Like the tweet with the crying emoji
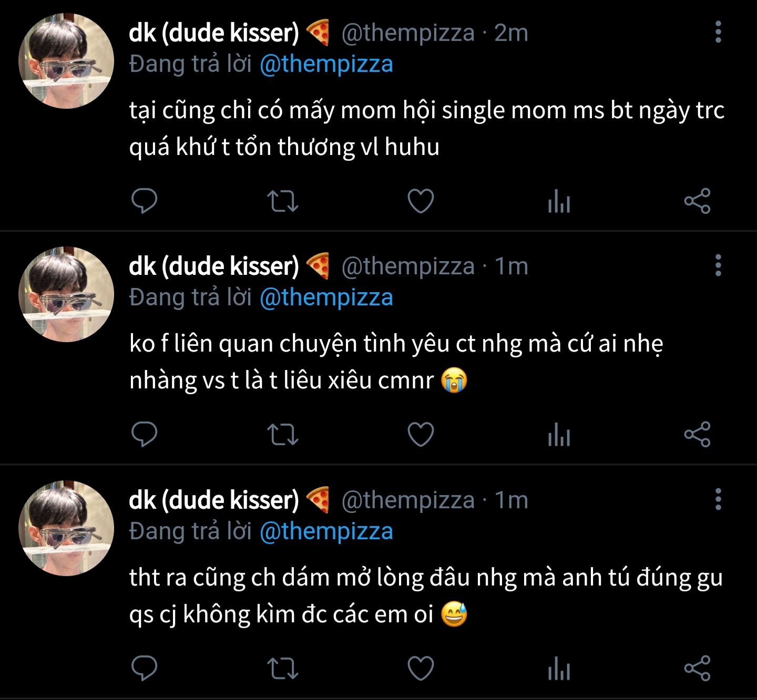 pos(421,435)
